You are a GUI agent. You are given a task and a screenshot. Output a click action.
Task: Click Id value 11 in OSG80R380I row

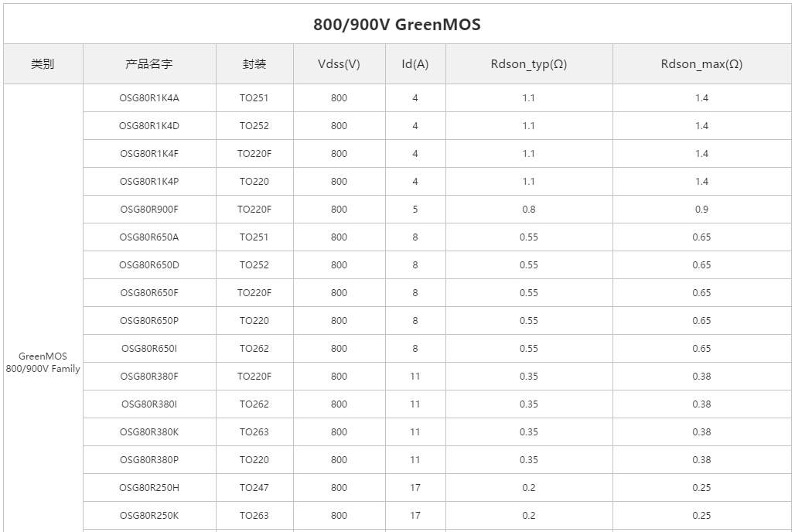[415, 404]
